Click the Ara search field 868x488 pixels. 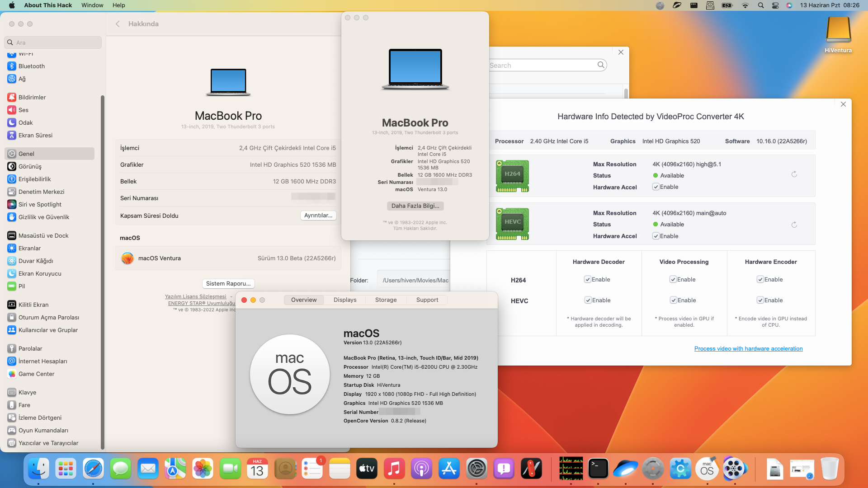pyautogui.click(x=53, y=42)
